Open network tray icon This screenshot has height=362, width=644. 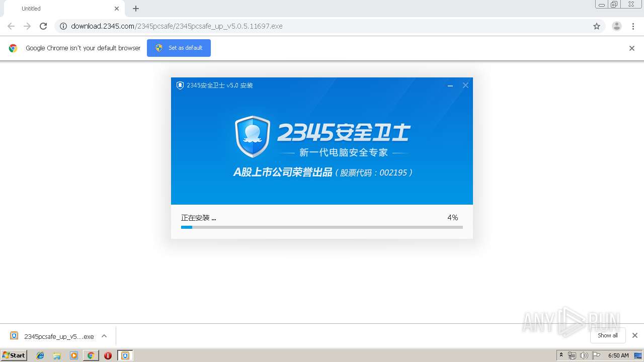[x=572, y=355]
